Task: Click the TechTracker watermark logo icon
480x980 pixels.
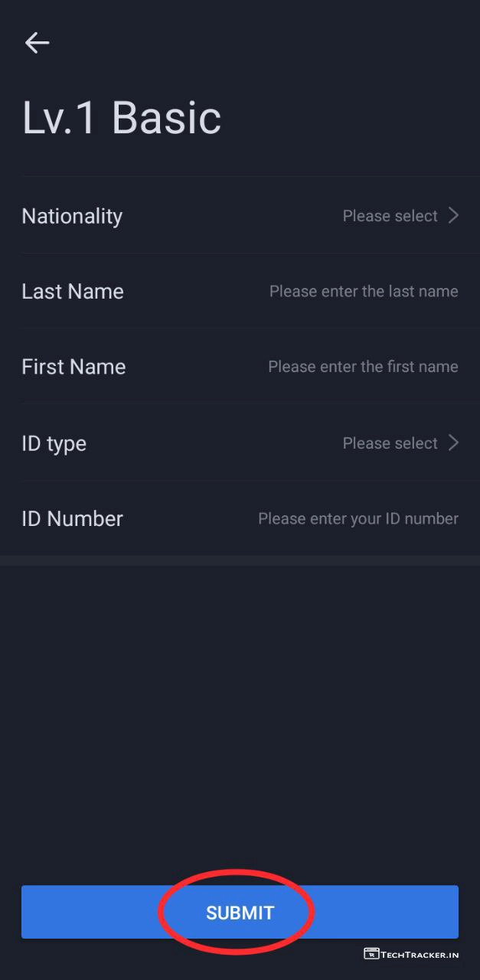Action: (x=372, y=953)
